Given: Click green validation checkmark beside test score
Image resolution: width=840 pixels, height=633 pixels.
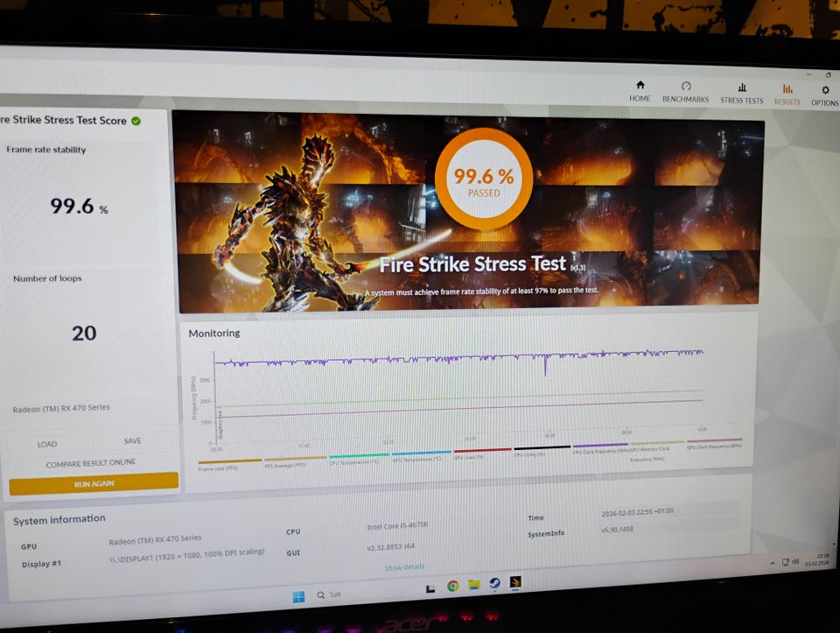Looking at the screenshot, I should tap(136, 121).
